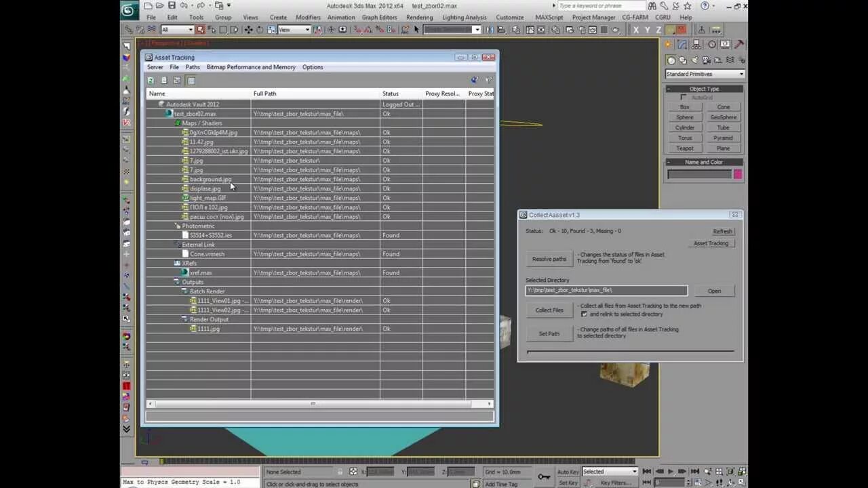
Task: Open the Shapes creation icon
Action: click(x=683, y=60)
